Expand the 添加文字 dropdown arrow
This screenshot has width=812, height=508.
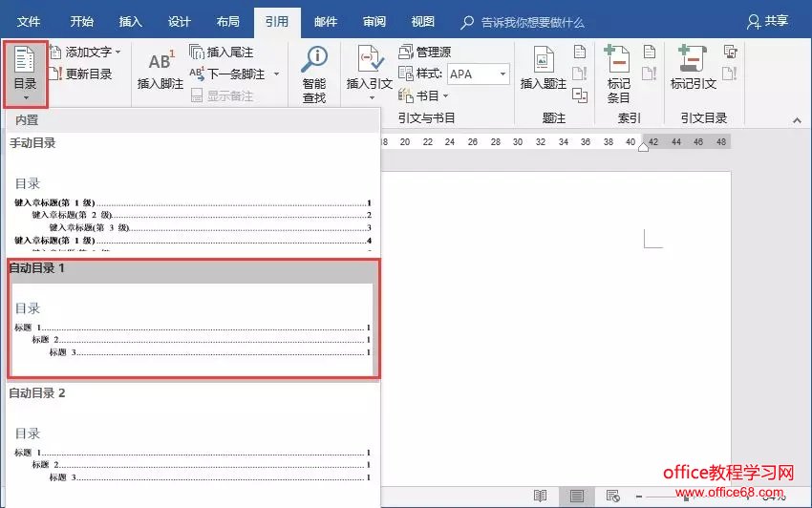(118, 52)
